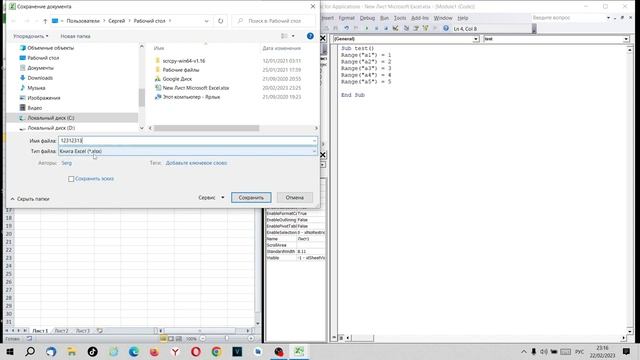Image resolution: width=640 pixels, height=360 pixels.
Task: Open the Format menu in VBA editor
Action: [x=347, y=18]
